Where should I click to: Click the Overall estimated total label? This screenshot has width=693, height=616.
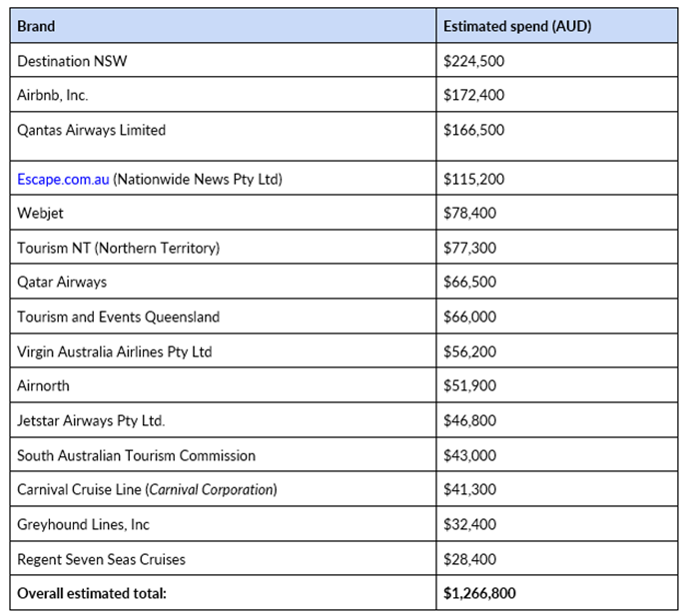coord(92,593)
